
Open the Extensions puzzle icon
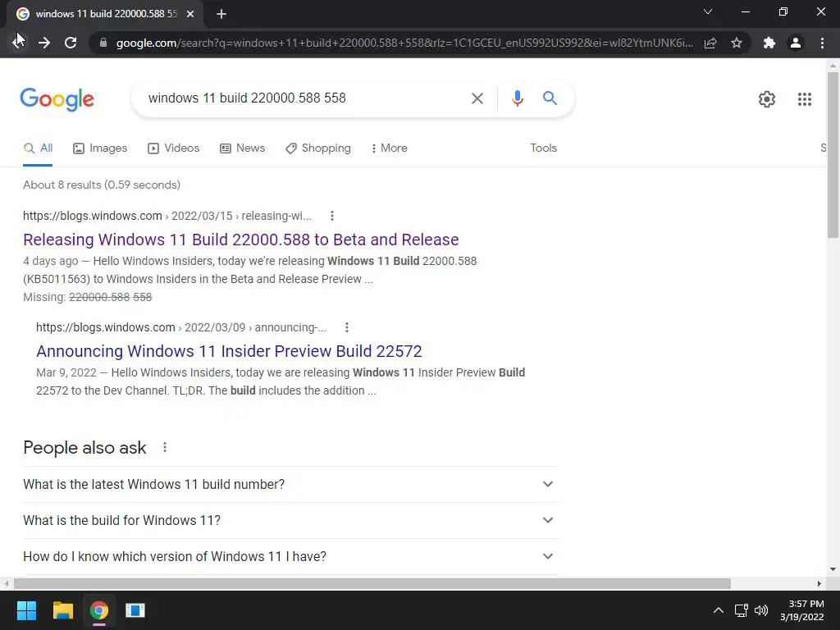tap(769, 43)
